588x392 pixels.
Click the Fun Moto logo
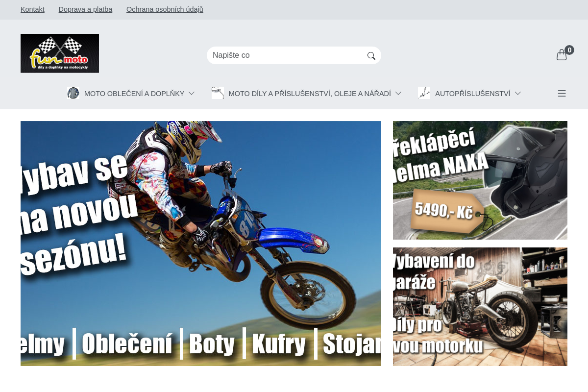tap(60, 53)
